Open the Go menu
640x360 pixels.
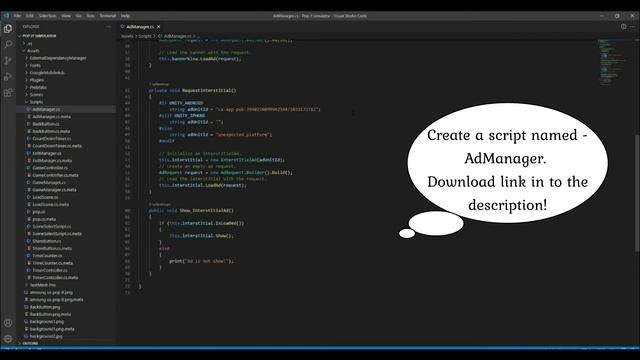[78, 16]
